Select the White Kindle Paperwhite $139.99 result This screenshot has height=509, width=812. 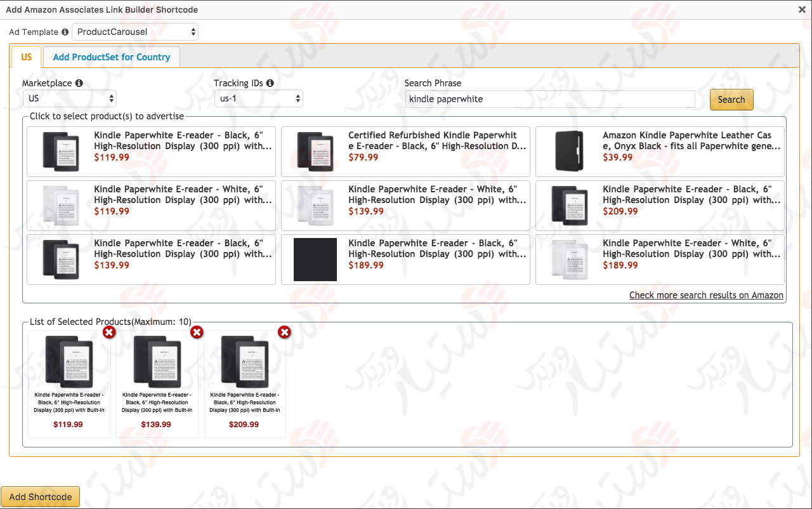pos(405,206)
